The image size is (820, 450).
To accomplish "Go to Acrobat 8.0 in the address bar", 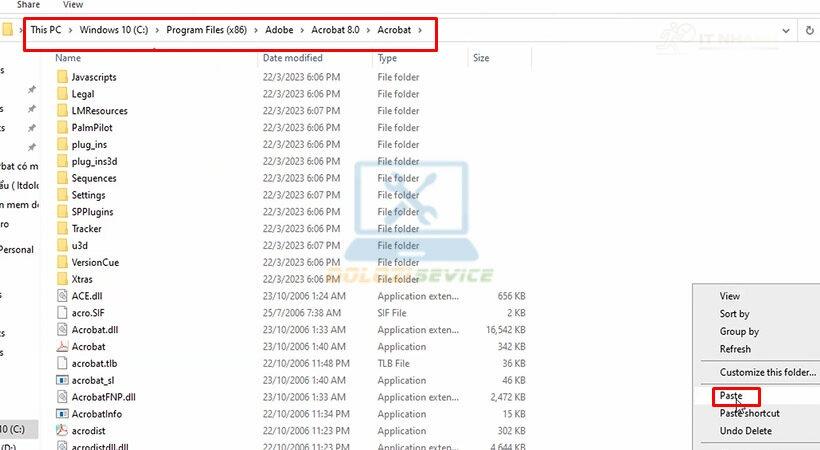I will (x=335, y=30).
